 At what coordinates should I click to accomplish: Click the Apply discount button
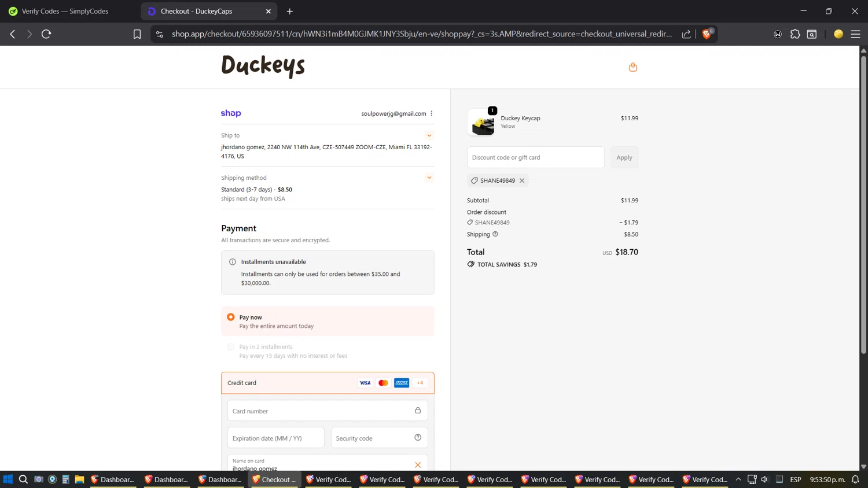coord(624,157)
